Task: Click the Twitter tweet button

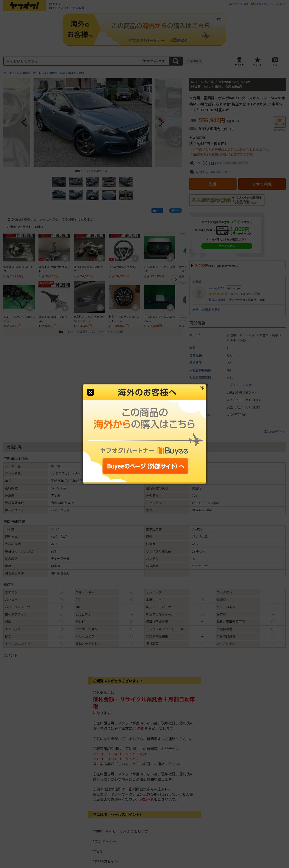Action: click(x=175, y=211)
